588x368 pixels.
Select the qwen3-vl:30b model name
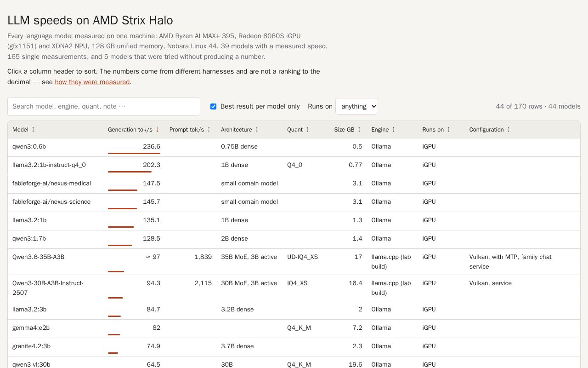click(x=31, y=364)
